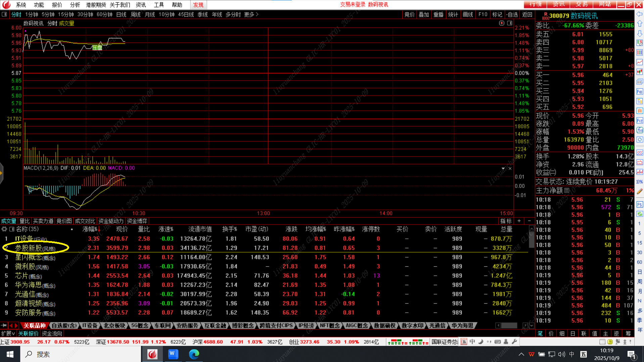Toggle the panel layout icon left of 分时

[x=4, y=14]
